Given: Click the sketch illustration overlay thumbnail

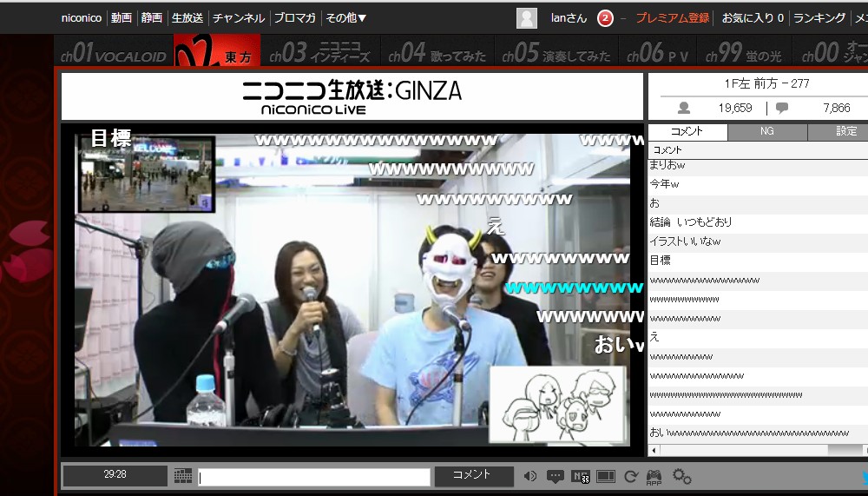Looking at the screenshot, I should pos(557,404).
